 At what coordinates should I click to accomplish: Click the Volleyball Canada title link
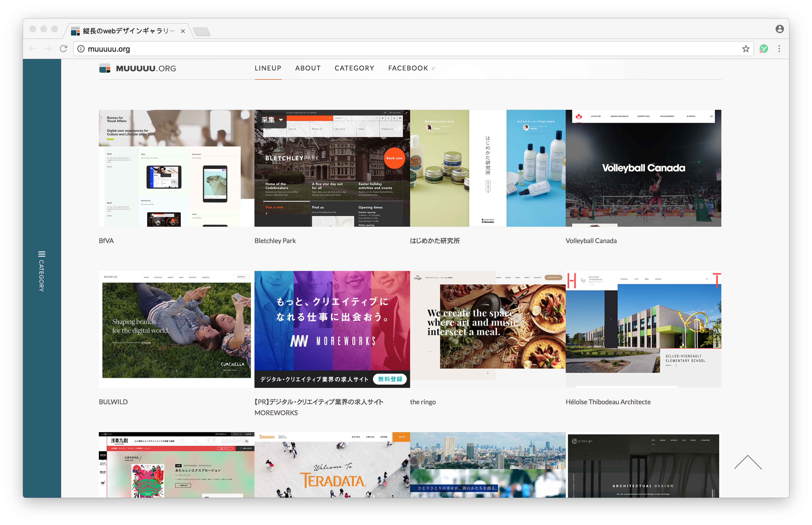coord(591,241)
